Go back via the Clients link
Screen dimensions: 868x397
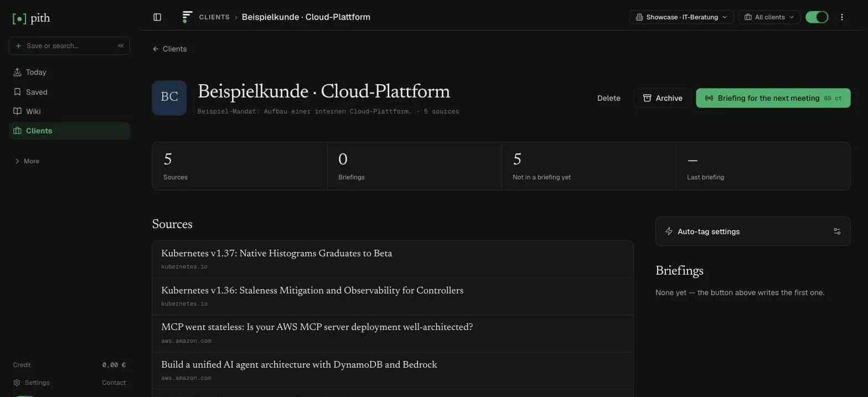[169, 49]
